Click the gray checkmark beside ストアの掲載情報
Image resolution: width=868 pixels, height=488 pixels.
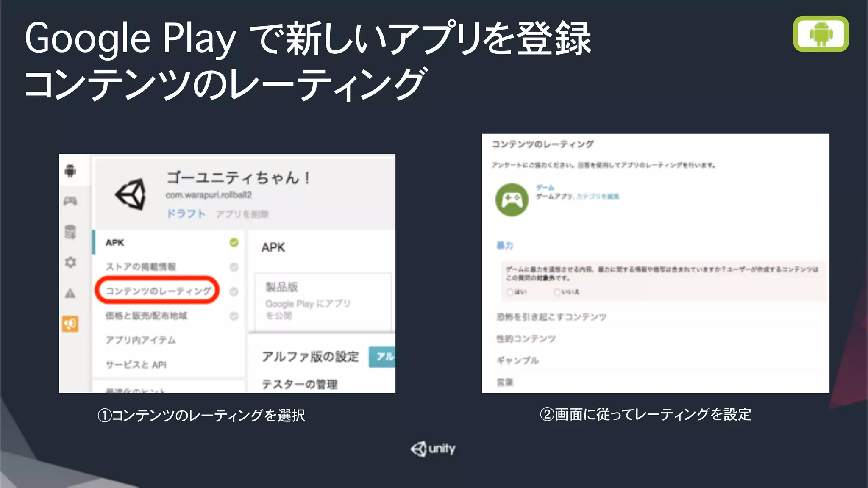point(234,267)
